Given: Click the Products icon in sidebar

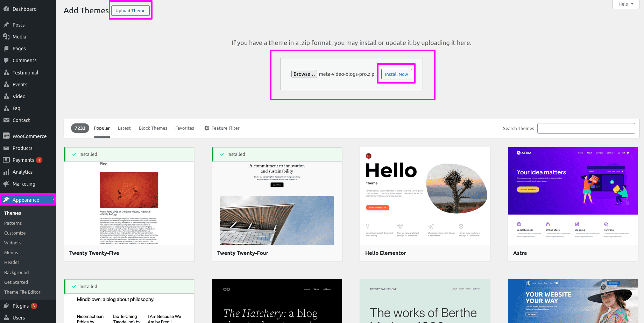Looking at the screenshot, I should pyautogui.click(x=6, y=148).
